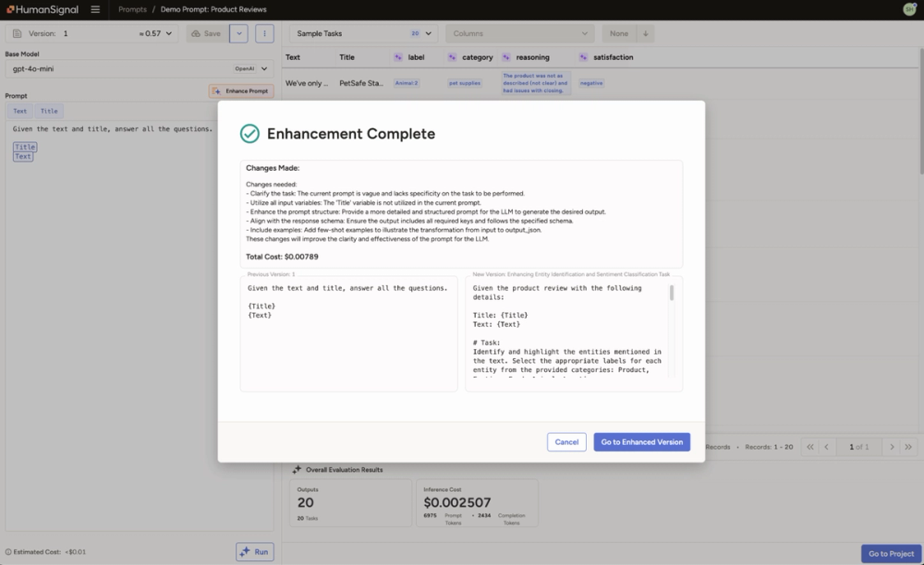Click the None sort selector
Viewport: 924px width, 565px height.
[x=619, y=33]
